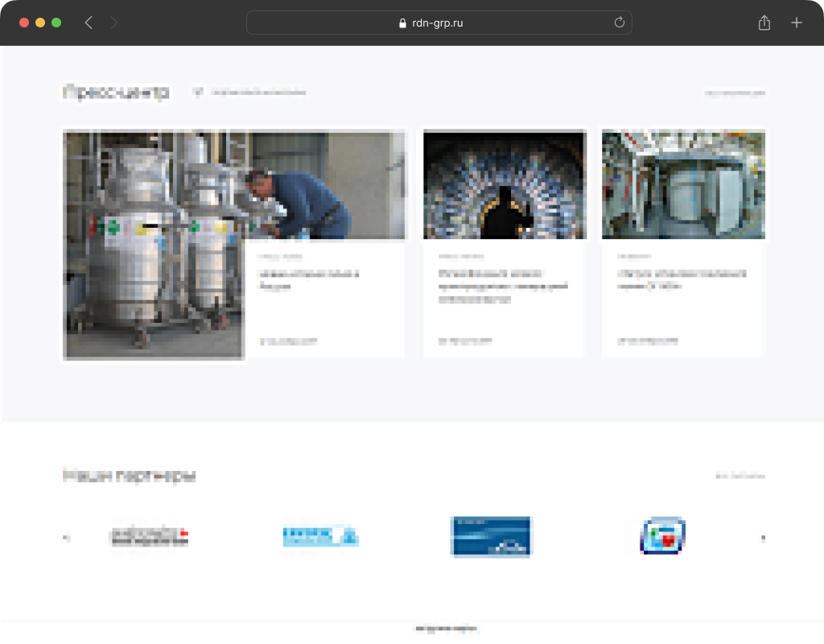
Task: Open a new tab with the plus icon
Action: point(796,23)
